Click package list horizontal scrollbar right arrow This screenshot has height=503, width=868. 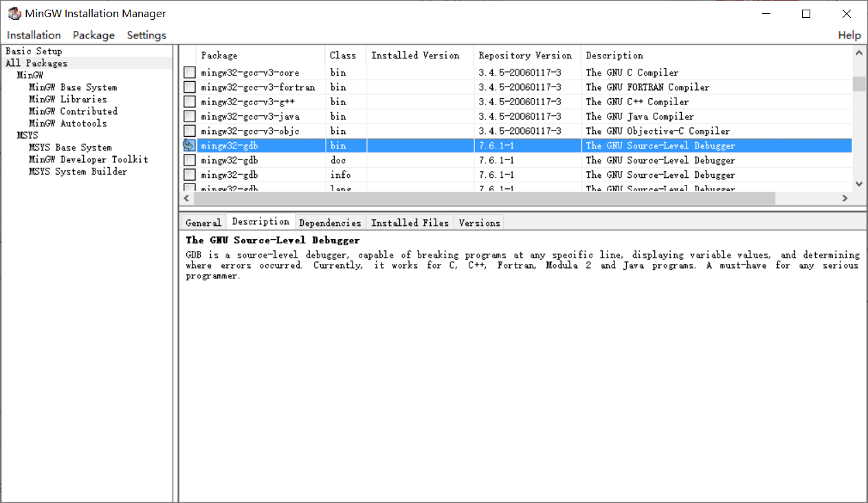[x=845, y=198]
